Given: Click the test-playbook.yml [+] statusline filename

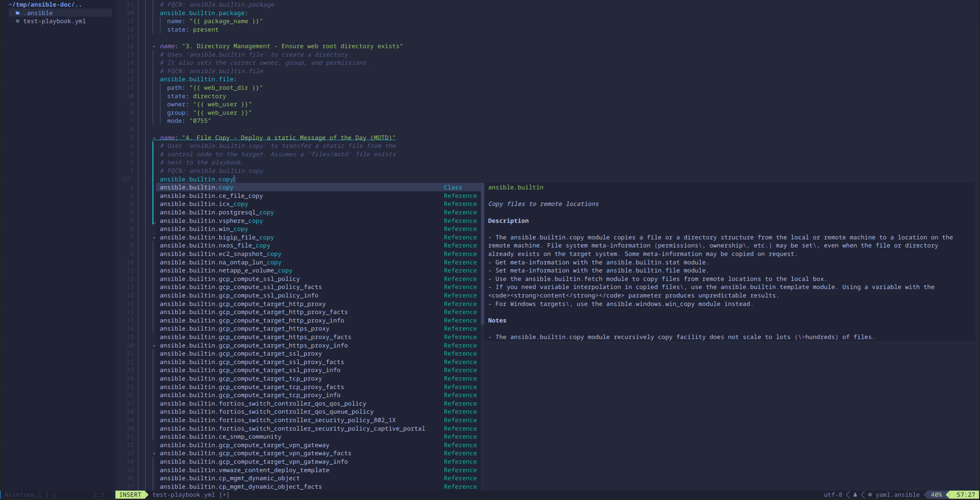Looking at the screenshot, I should (191, 495).
